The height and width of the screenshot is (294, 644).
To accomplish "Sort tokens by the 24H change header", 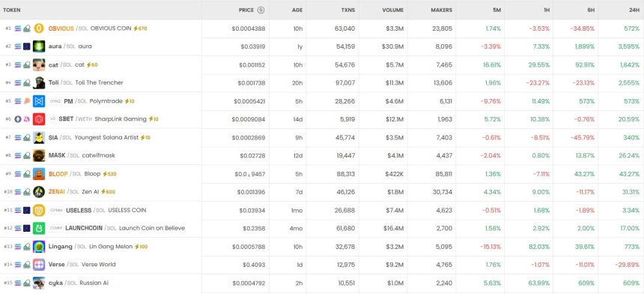I will [x=634, y=10].
